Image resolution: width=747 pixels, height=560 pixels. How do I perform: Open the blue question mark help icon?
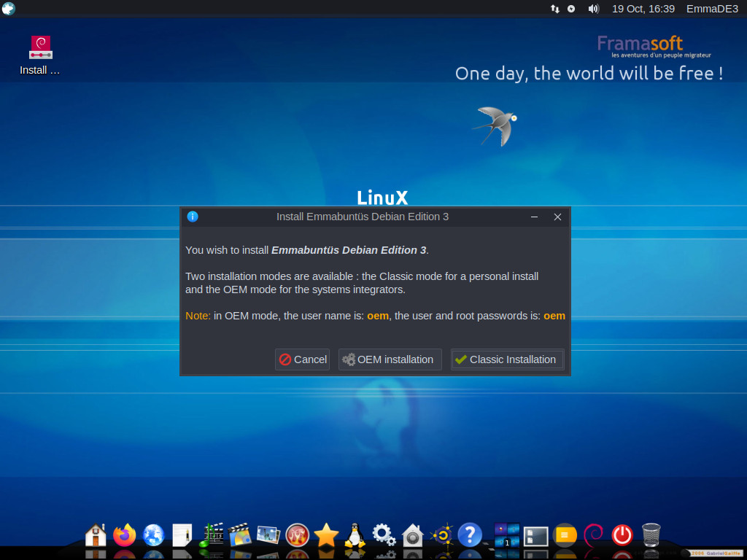(470, 535)
